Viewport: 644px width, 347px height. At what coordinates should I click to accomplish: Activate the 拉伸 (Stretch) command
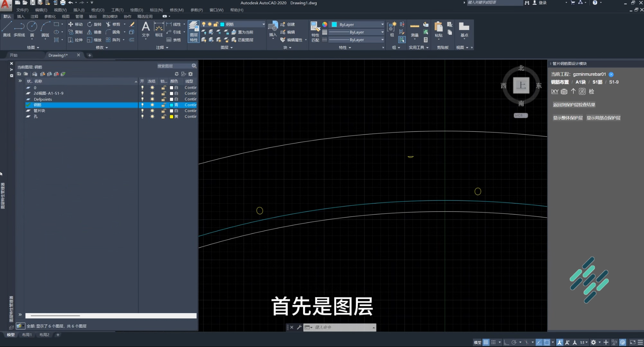coord(75,40)
